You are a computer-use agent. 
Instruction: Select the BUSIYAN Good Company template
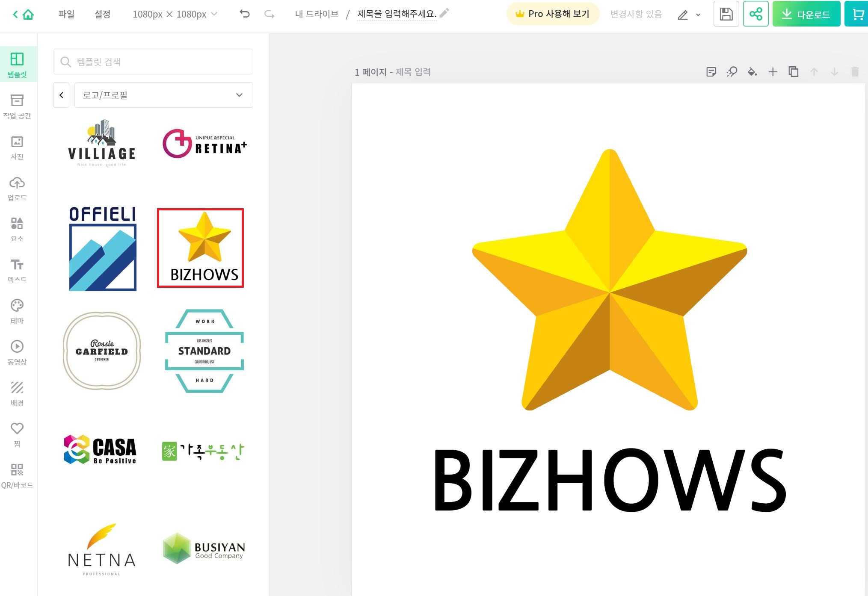coord(204,549)
